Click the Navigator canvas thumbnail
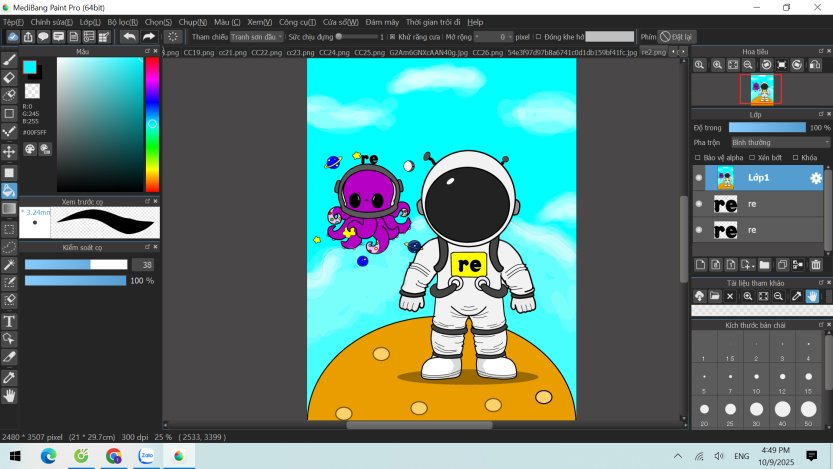This screenshot has height=469, width=833. [x=761, y=89]
